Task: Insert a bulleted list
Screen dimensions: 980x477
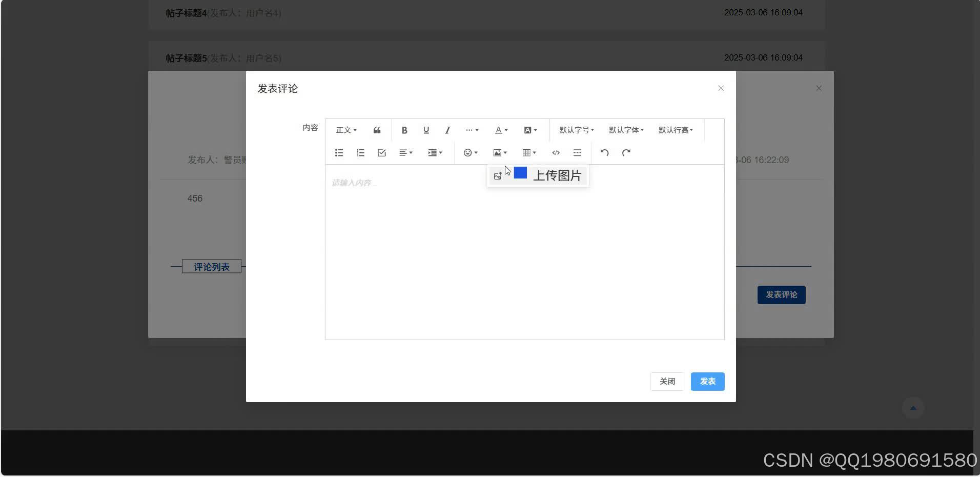Action: click(x=339, y=153)
